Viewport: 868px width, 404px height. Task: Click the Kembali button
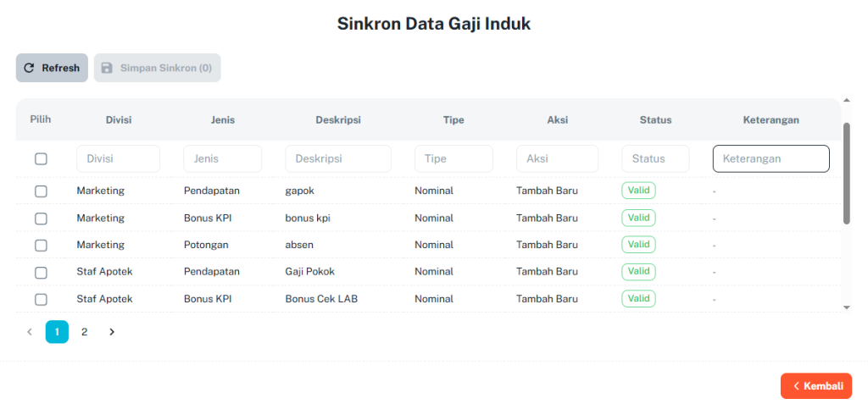[x=816, y=385]
